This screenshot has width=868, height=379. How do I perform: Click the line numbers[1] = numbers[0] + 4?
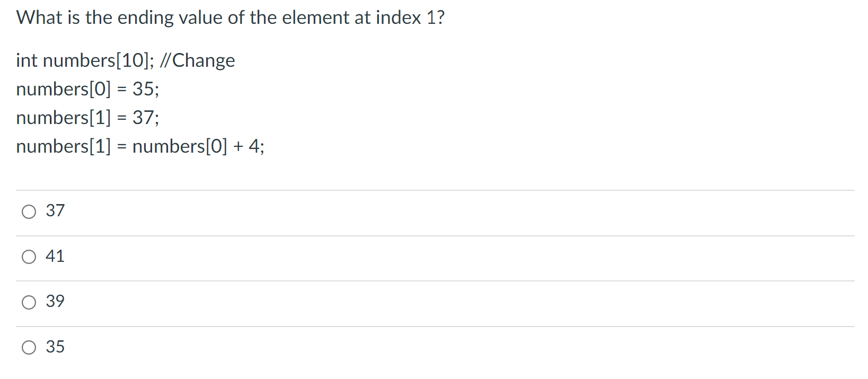[x=140, y=147]
